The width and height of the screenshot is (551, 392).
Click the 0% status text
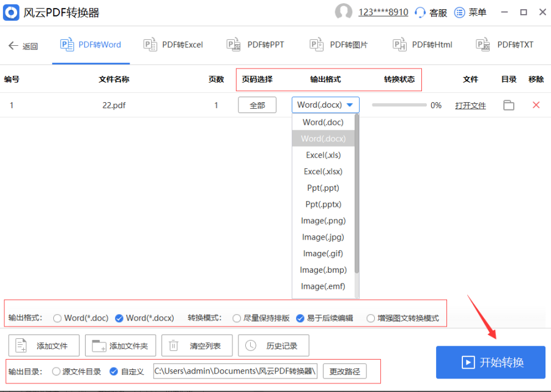pos(436,105)
